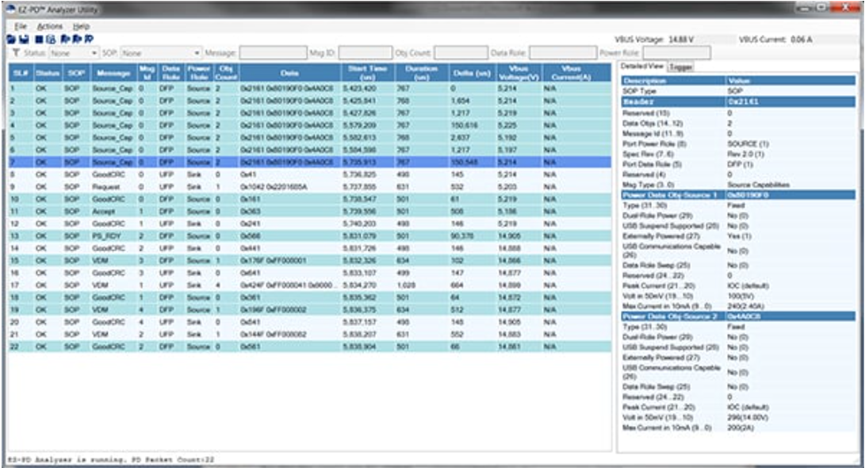Click the open file icon in the toolbar

[11, 38]
